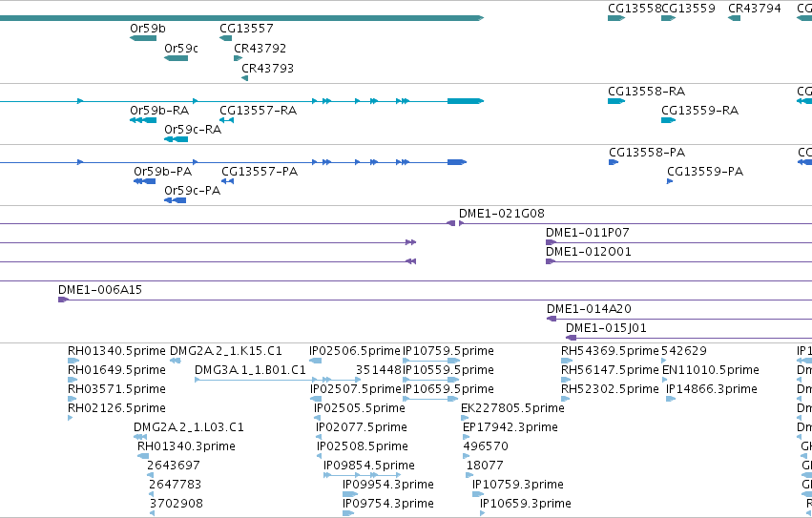
Task: Select the DME1-011P07 clone start glyph
Action: coord(551,242)
